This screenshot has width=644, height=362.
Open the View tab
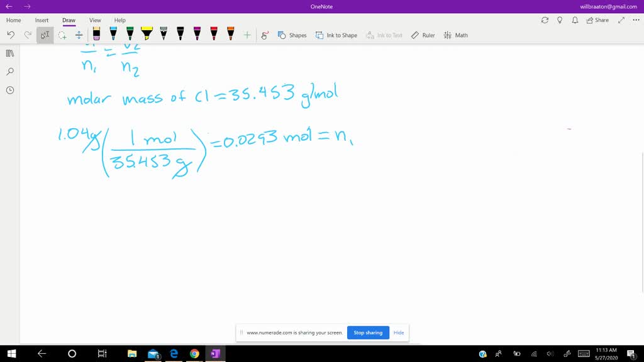[x=95, y=20]
